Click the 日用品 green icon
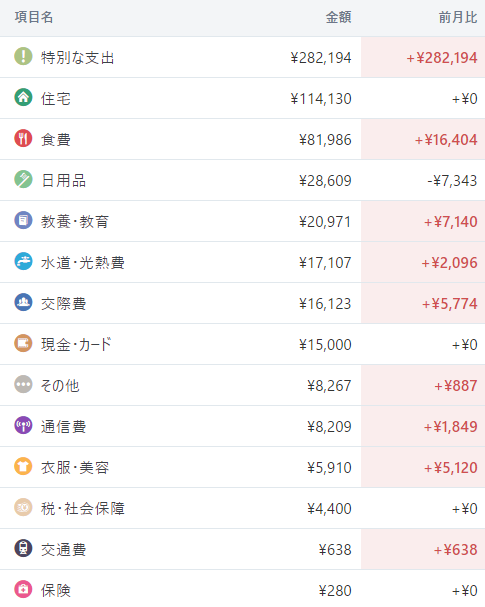Screen dimensions: 485x607 coord(23,179)
